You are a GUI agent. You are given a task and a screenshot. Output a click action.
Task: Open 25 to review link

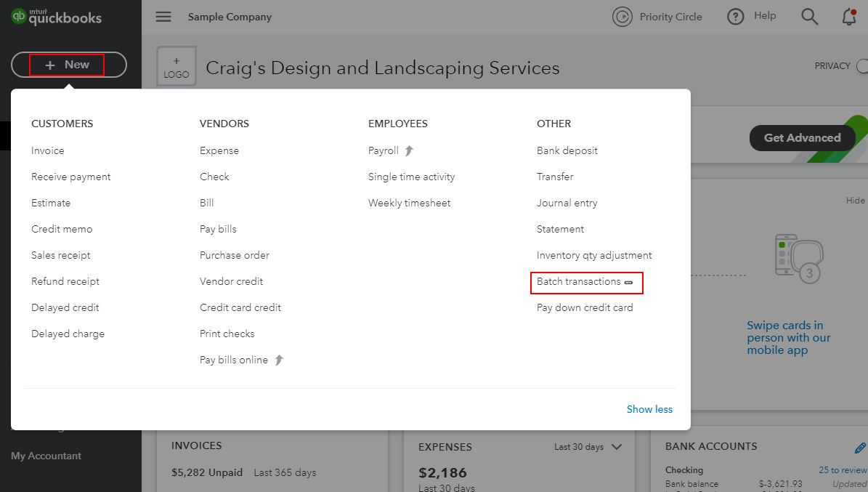[x=843, y=470]
